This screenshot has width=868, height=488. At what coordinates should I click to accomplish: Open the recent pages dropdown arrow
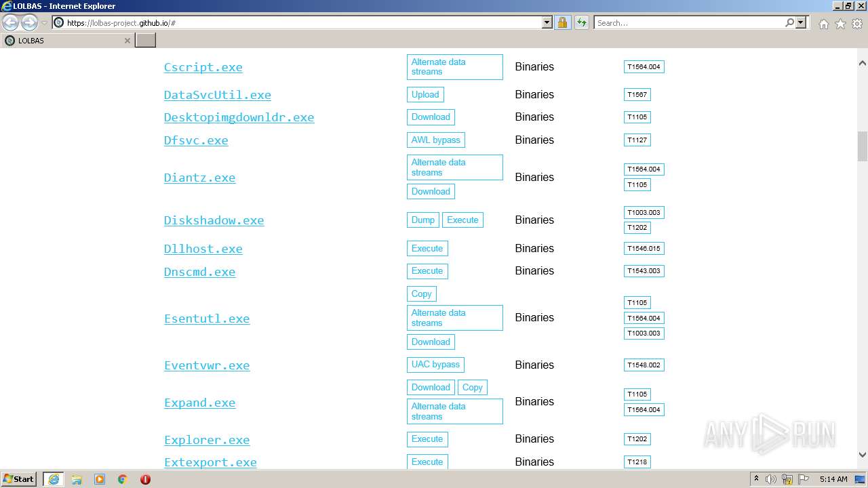pos(44,23)
